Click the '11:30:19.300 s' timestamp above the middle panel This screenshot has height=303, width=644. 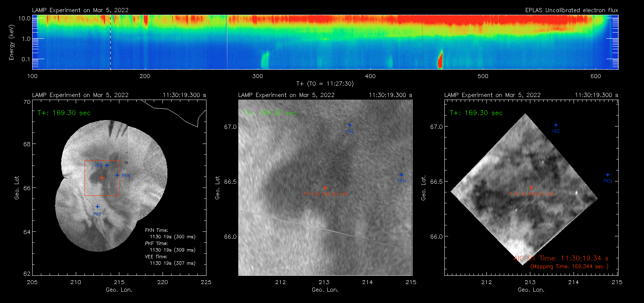pos(391,95)
